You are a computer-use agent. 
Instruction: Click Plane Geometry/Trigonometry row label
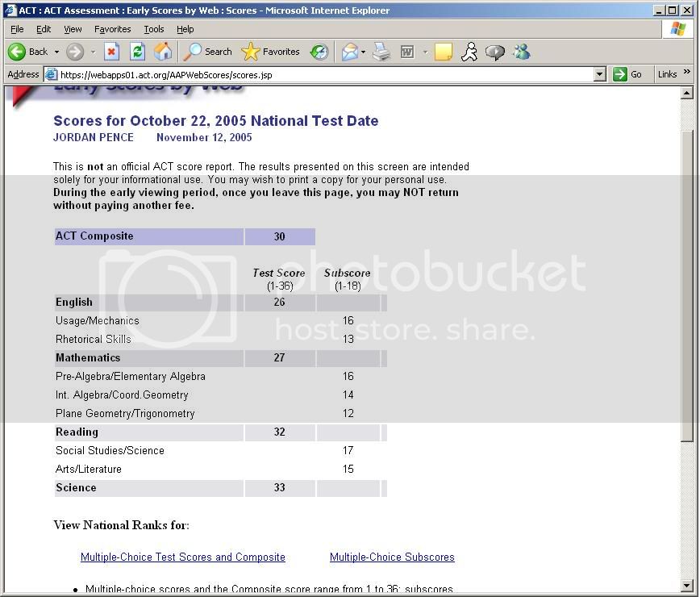(125, 414)
